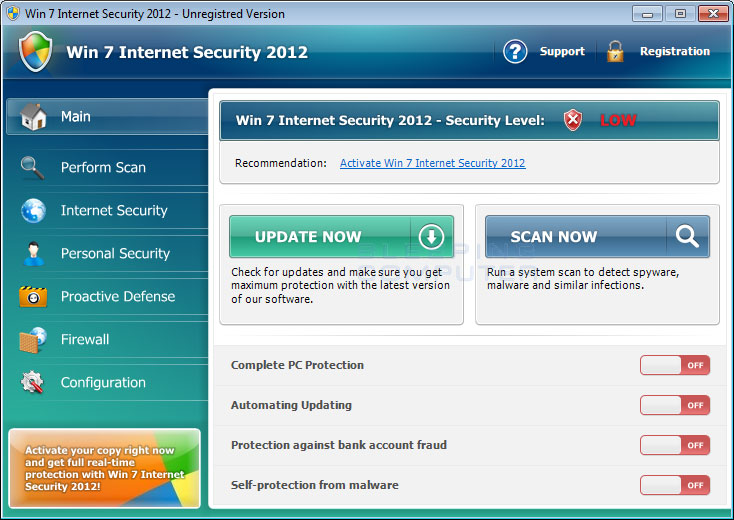This screenshot has width=734, height=520.
Task: Maximize the application window
Action: (680, 14)
